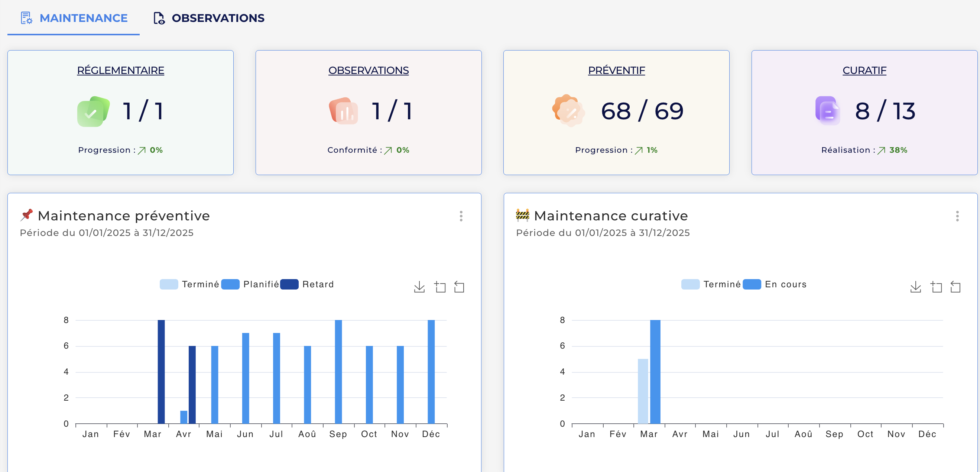The width and height of the screenshot is (980, 472).
Task: Click the zoom-select icon on the preventive chart
Action: coord(440,287)
